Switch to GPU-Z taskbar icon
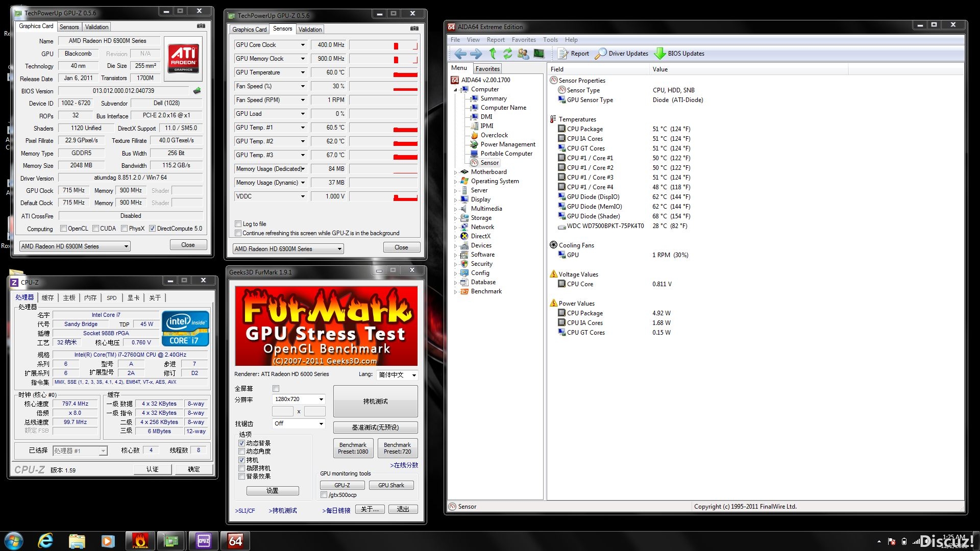This screenshot has width=980, height=551. (171, 541)
